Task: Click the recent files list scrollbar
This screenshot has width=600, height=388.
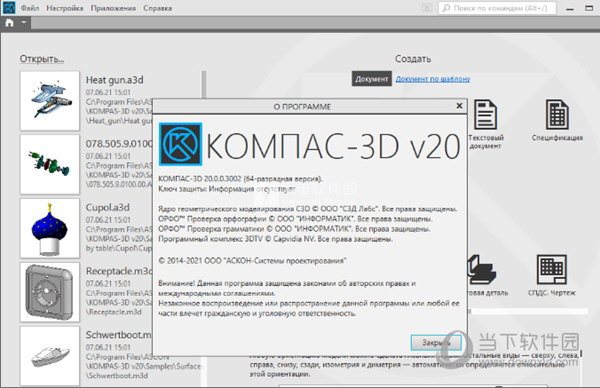Action: [204, 85]
